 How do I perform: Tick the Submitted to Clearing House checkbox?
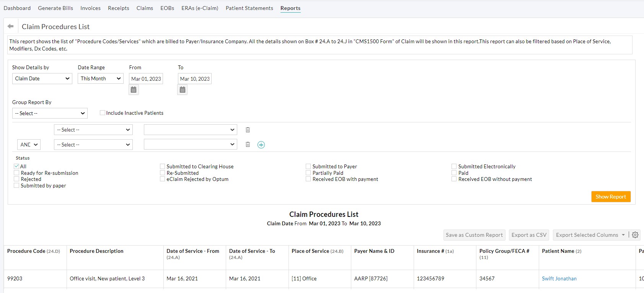(x=162, y=166)
